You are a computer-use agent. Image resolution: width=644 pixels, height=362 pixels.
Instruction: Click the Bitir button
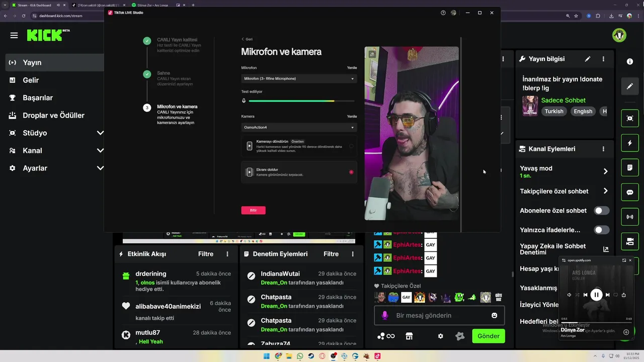253,210
